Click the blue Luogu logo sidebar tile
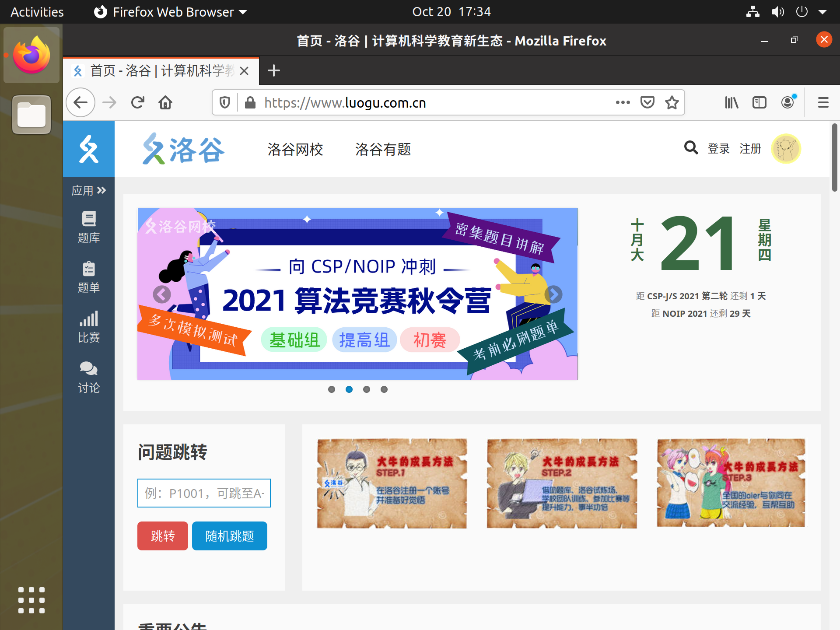Screen dimensions: 840x630 pos(89,149)
